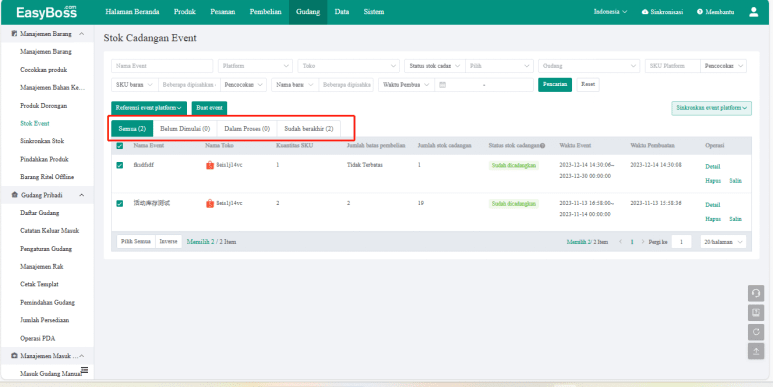
Task: Switch to the Belum Dimulai (0) tab
Action: coord(185,129)
